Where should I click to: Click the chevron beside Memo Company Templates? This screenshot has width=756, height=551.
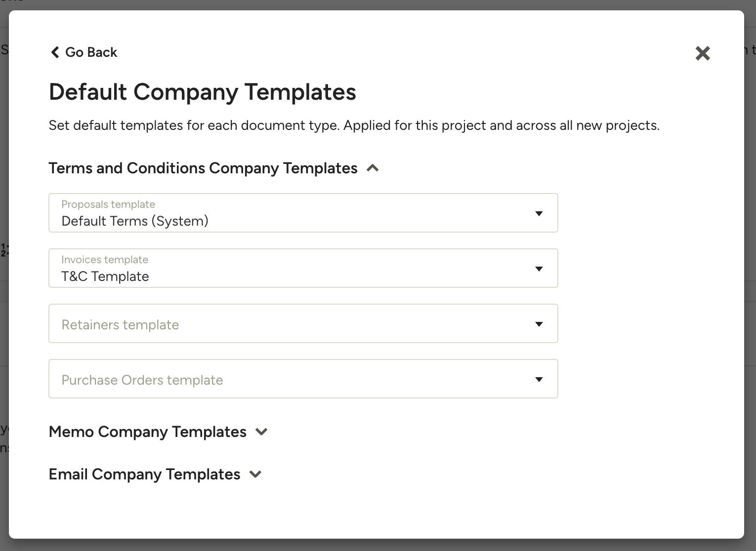[x=261, y=432]
